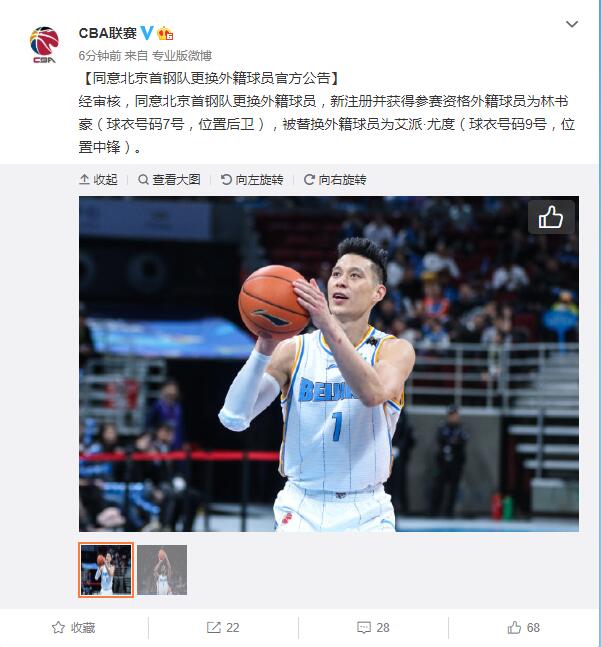Image resolution: width=601 pixels, height=647 pixels.
Task: Toggle 收藏 star to favorite post
Action: coord(73,628)
